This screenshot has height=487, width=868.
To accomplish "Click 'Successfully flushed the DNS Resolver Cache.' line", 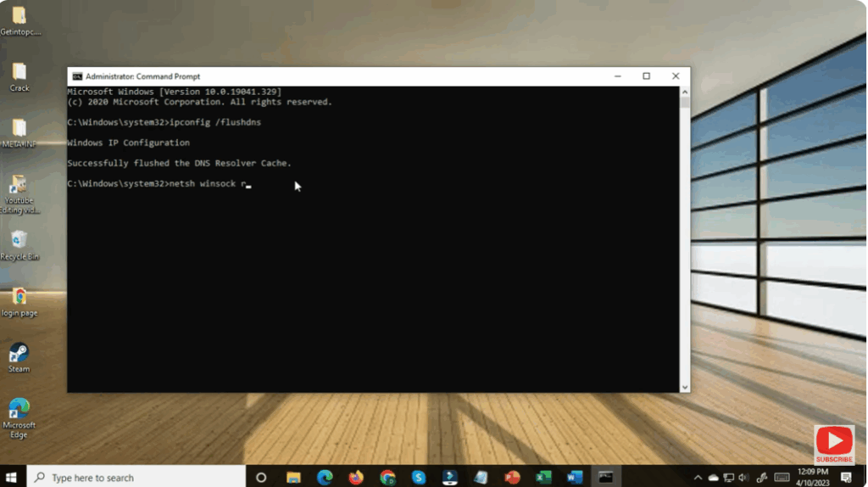I will (x=180, y=164).
